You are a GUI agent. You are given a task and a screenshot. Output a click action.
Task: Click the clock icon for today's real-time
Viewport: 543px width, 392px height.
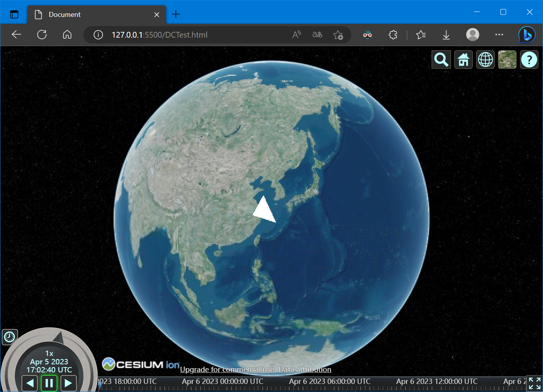click(x=10, y=337)
